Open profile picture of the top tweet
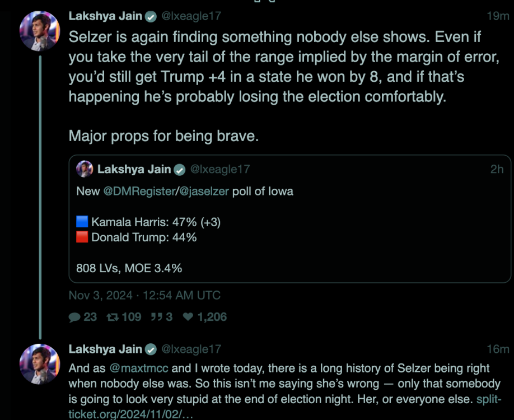 (40, 31)
